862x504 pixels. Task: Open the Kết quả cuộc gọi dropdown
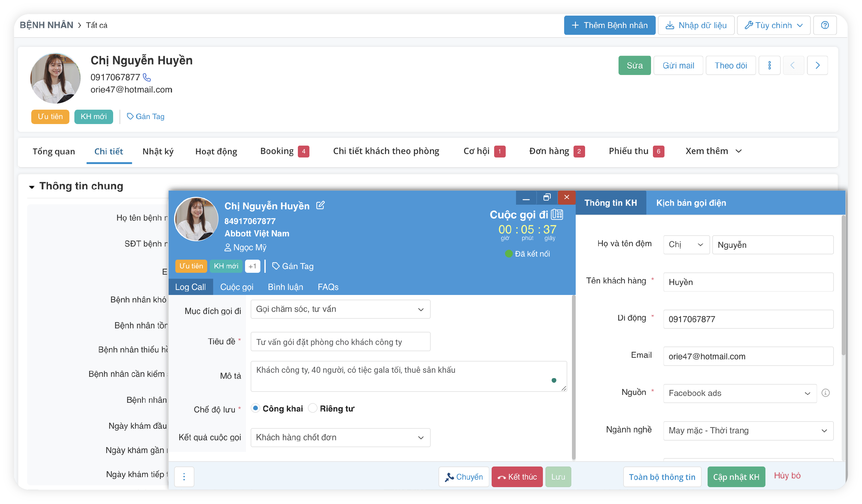click(340, 437)
